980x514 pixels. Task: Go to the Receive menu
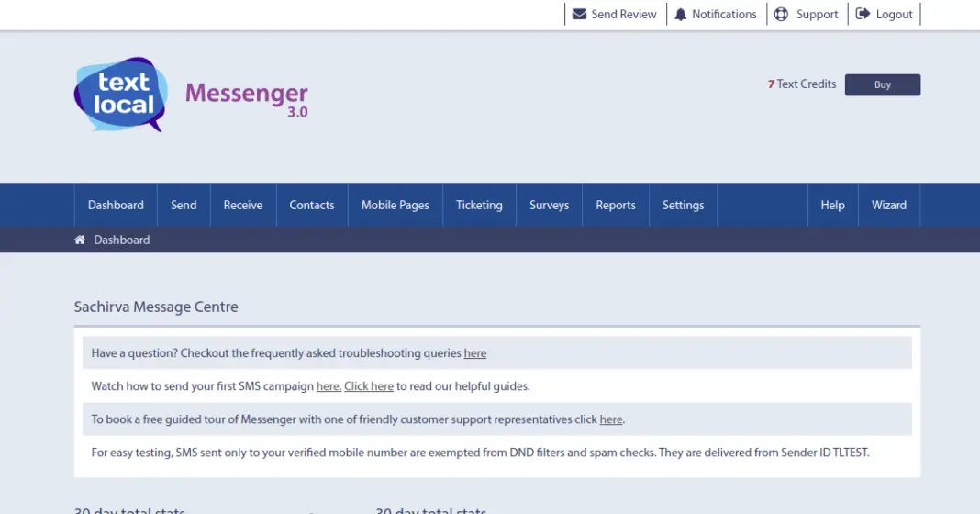click(x=243, y=205)
